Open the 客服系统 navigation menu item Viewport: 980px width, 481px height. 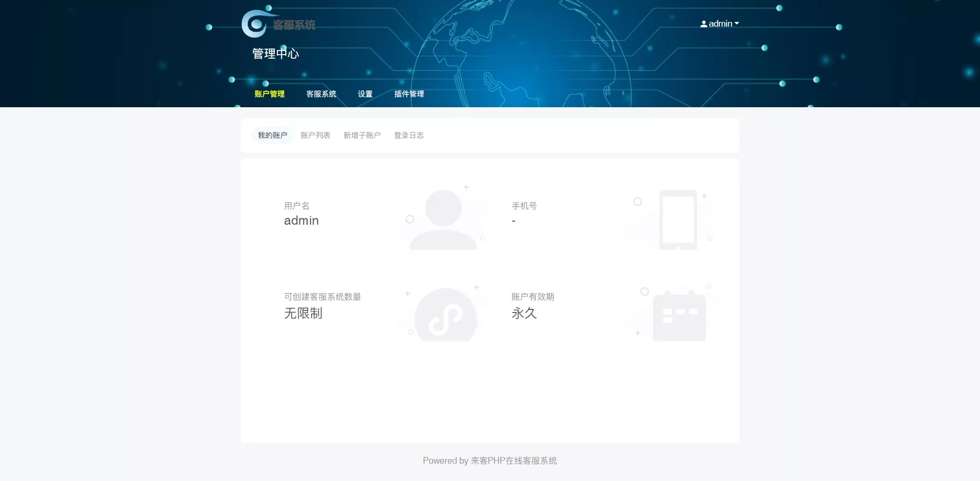(321, 94)
